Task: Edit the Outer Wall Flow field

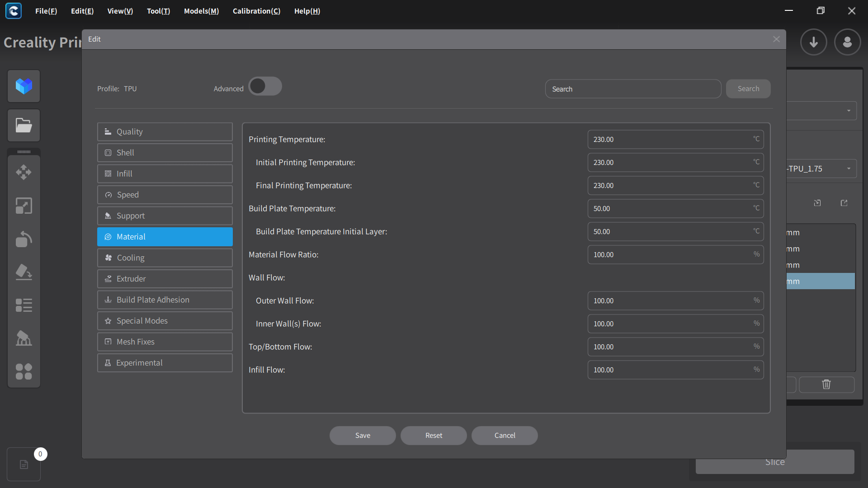Action: click(675, 301)
